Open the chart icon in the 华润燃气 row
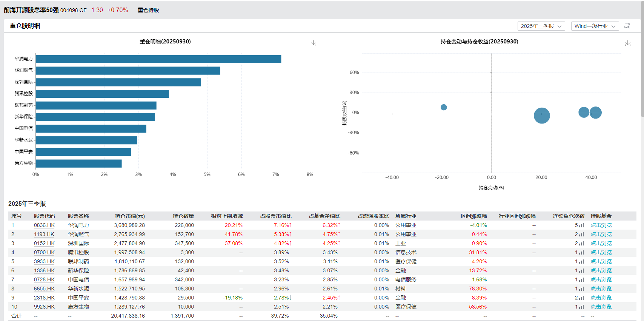The height and width of the screenshot is (321, 644). coord(581,235)
